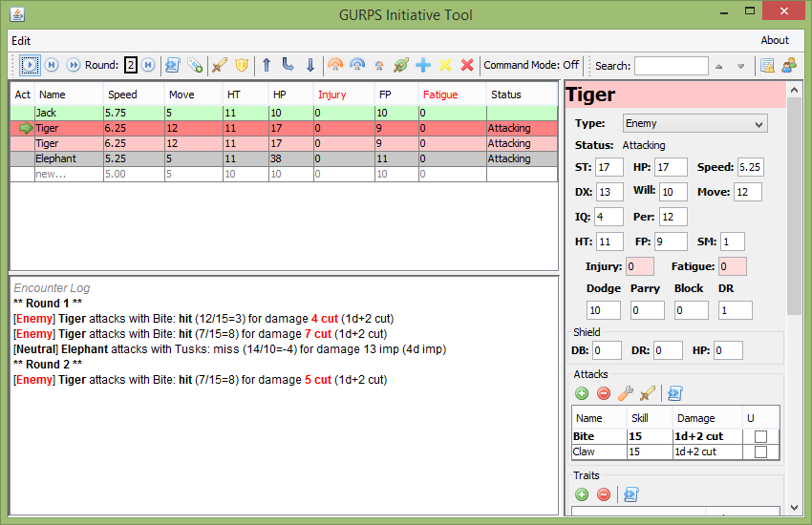The height and width of the screenshot is (525, 812).
Task: Click the DX value field
Action: (x=609, y=193)
